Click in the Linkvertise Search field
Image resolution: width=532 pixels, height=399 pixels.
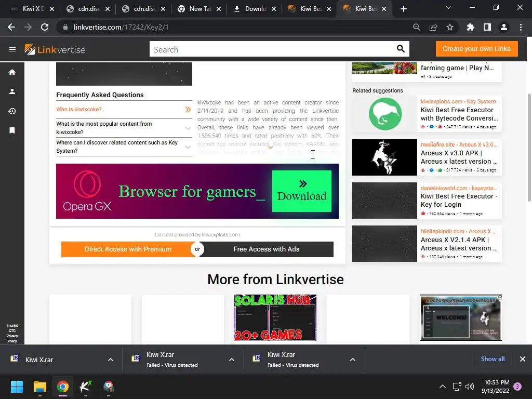click(x=273, y=49)
